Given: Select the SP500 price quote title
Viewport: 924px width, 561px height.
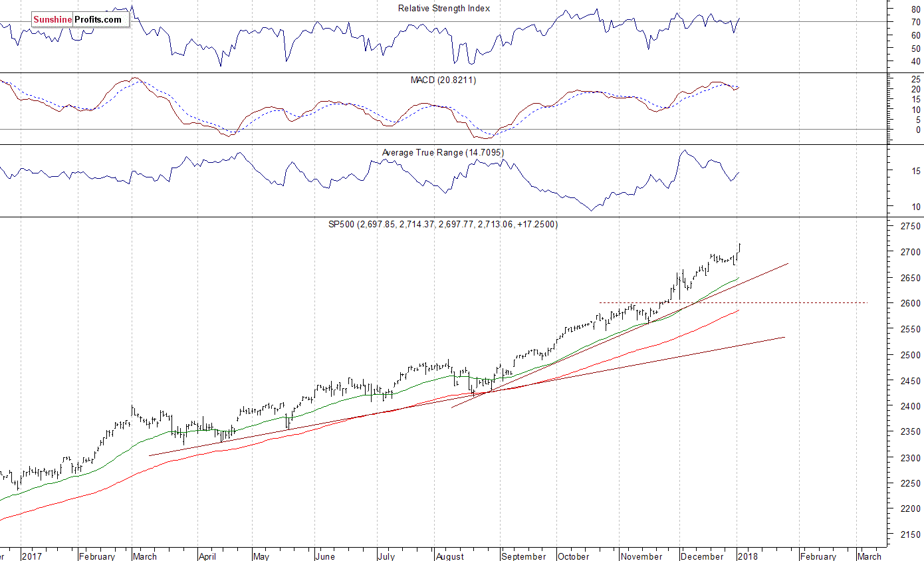Looking at the screenshot, I should point(443,225).
